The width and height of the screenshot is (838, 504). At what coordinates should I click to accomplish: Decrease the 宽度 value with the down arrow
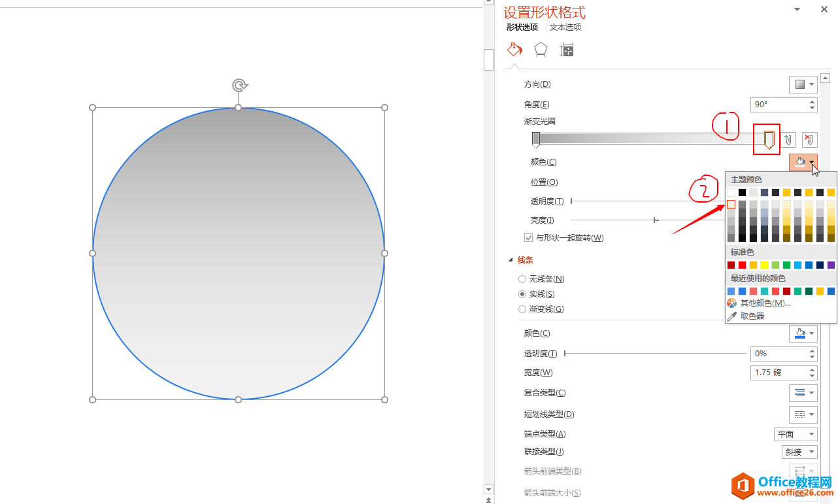click(x=813, y=376)
